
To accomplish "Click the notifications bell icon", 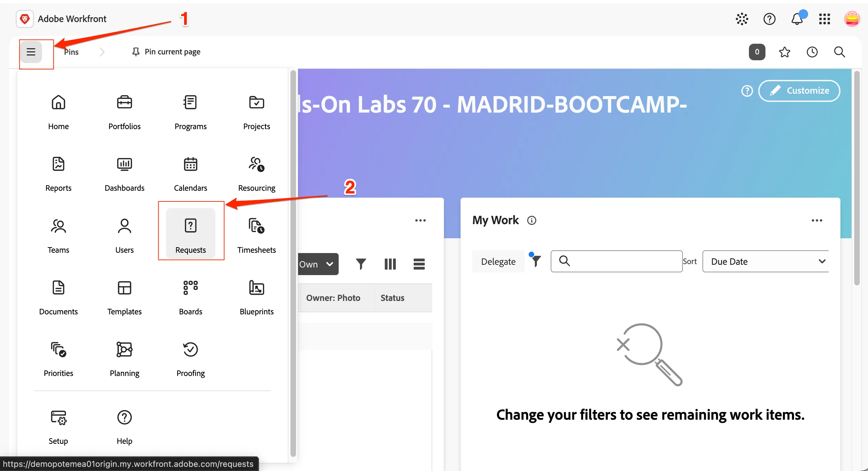I will (797, 19).
